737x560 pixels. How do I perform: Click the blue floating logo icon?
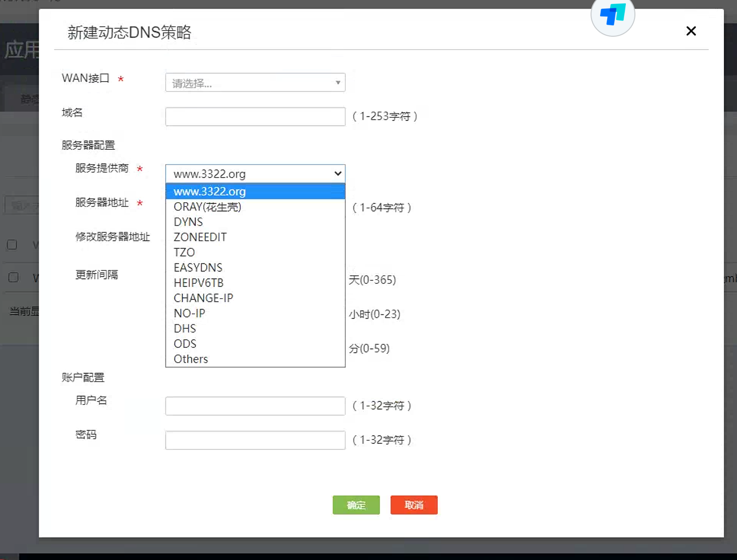[x=613, y=15]
